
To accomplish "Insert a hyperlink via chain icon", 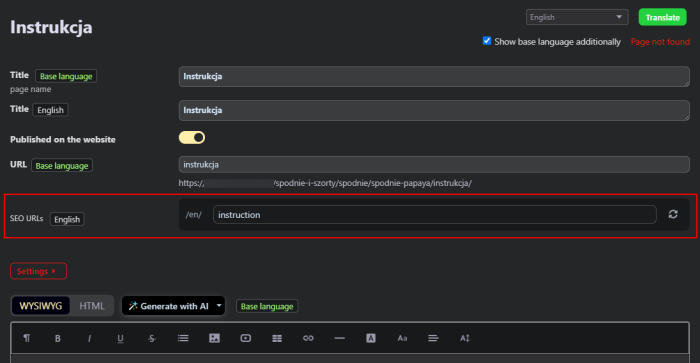I will [x=308, y=338].
